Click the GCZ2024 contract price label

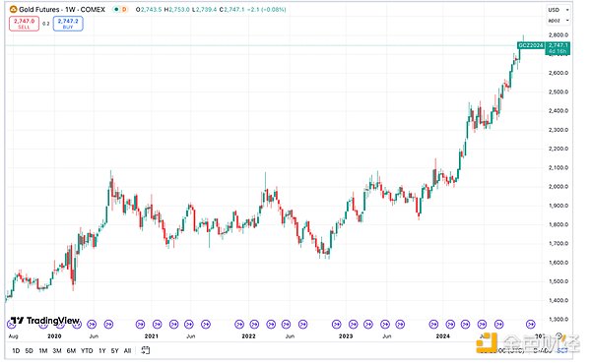(x=531, y=45)
